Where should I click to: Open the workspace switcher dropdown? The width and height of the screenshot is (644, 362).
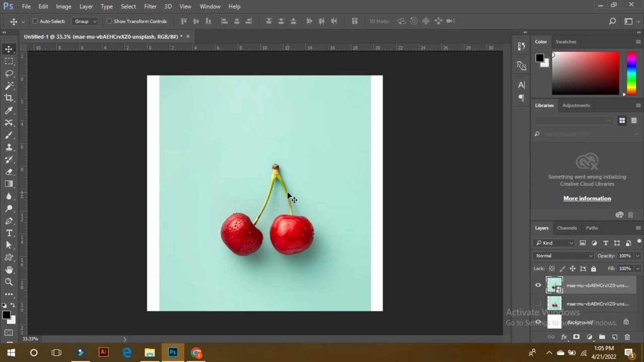630,21
